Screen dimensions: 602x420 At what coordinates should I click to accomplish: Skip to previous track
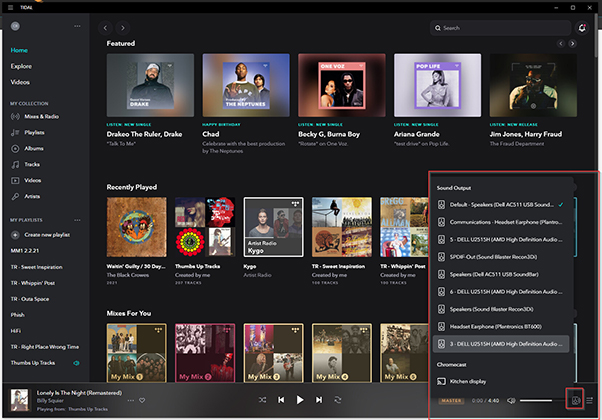tap(281, 400)
